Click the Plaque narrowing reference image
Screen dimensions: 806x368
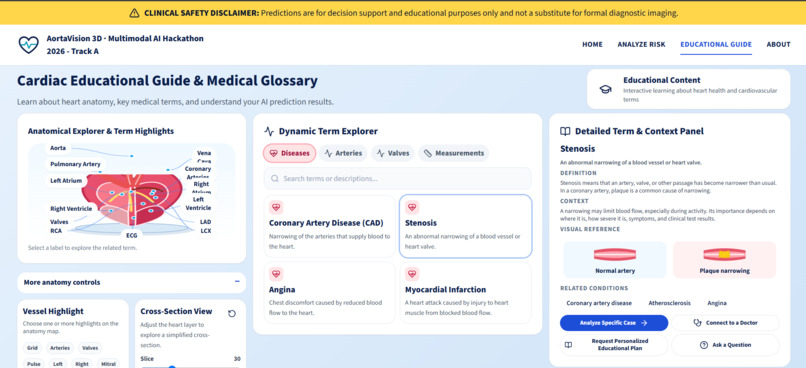pyautogui.click(x=724, y=260)
